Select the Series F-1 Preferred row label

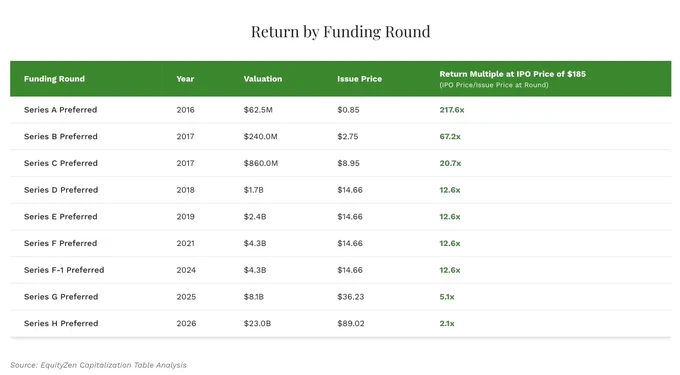pos(64,270)
